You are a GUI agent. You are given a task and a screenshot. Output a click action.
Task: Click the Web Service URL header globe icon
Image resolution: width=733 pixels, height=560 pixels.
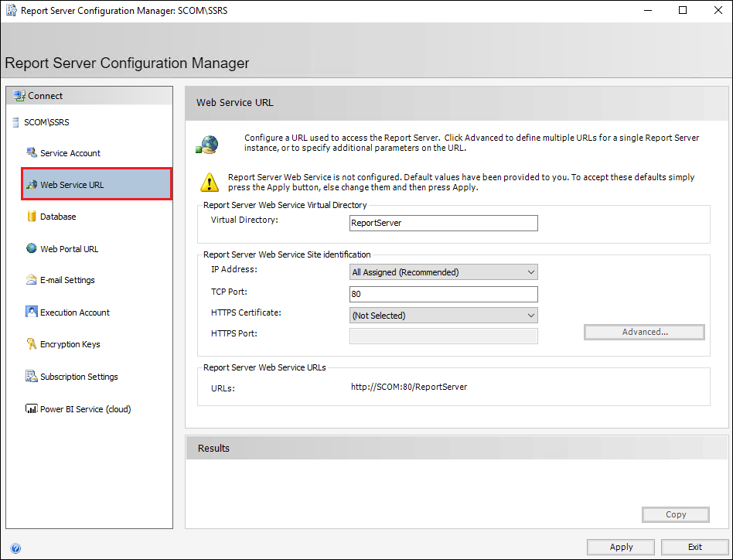click(x=207, y=145)
